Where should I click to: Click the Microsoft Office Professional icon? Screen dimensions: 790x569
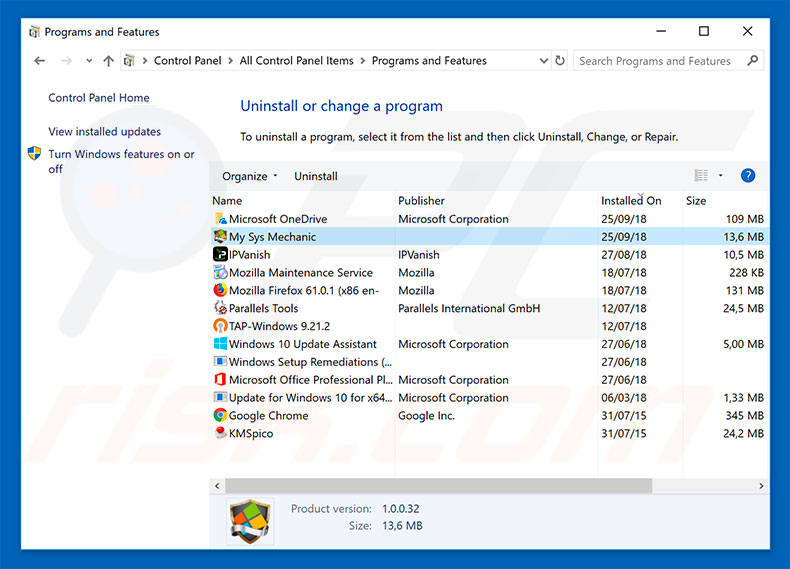pos(220,380)
